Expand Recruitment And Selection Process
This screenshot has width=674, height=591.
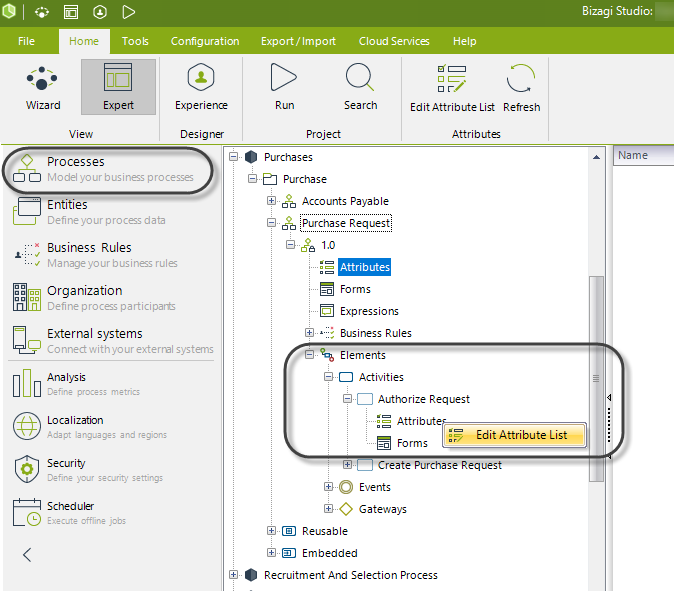[233, 574]
